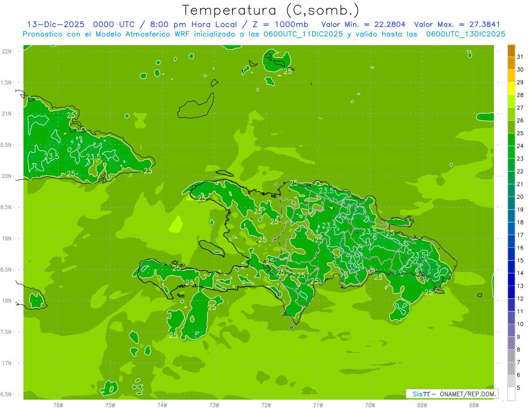This screenshot has height=411, width=532.
Task: Pick the blue swatch between 15 and 16
Action: pyautogui.click(x=511, y=254)
